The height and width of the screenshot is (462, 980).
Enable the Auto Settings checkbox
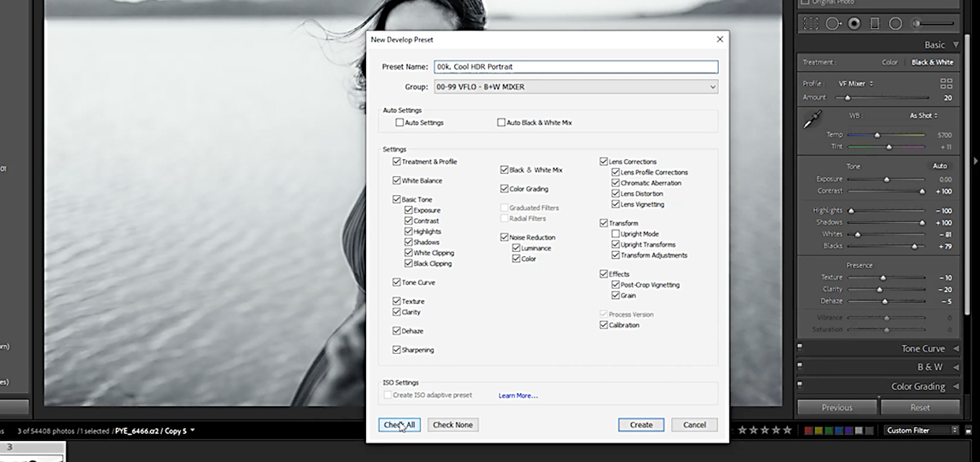tap(399, 122)
